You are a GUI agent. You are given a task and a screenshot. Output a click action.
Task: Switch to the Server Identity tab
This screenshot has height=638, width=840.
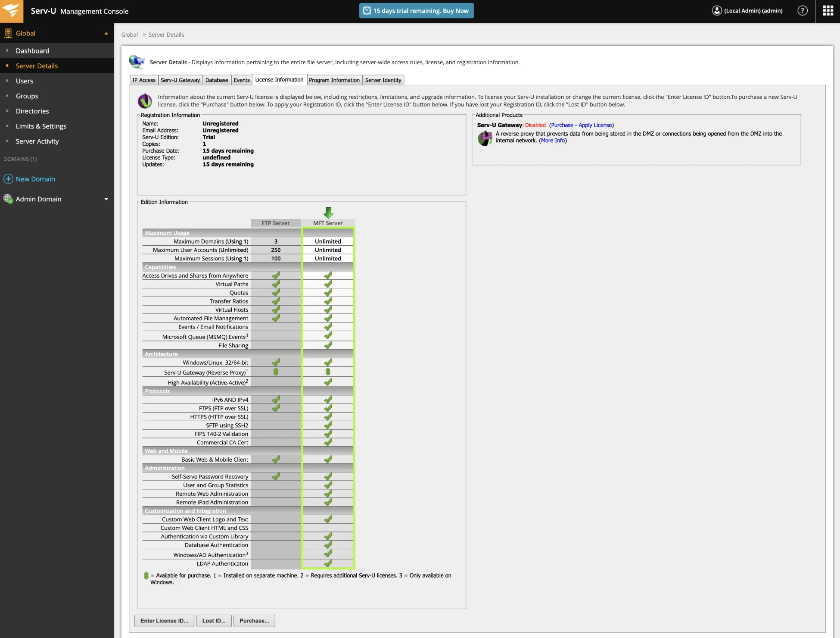coord(383,80)
